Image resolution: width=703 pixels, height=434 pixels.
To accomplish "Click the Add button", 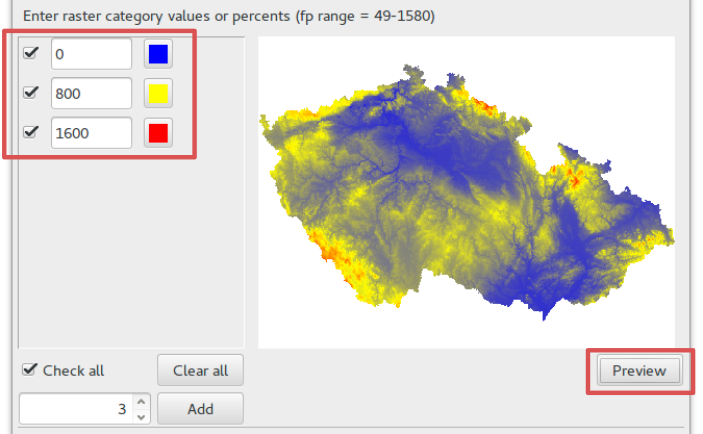I will click(x=200, y=408).
